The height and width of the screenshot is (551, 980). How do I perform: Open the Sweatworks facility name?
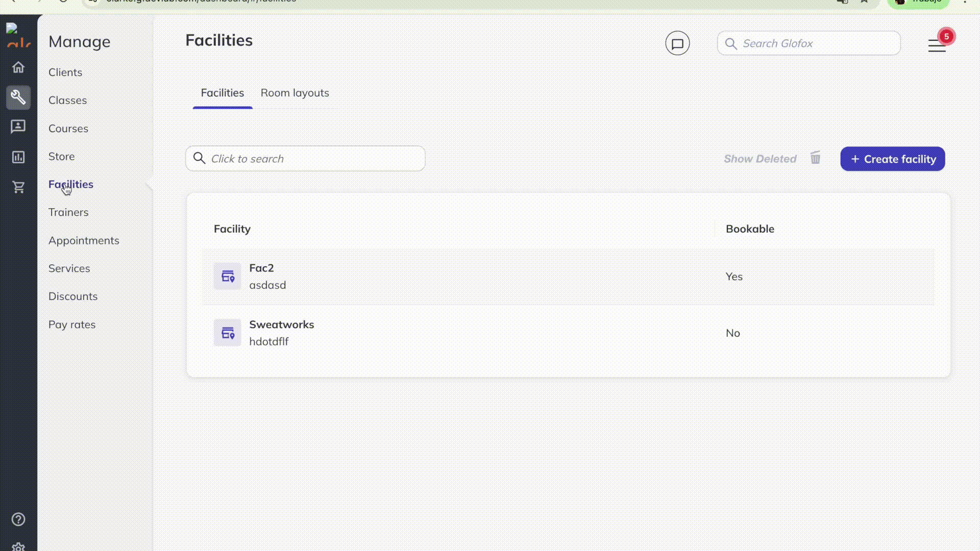(x=281, y=324)
